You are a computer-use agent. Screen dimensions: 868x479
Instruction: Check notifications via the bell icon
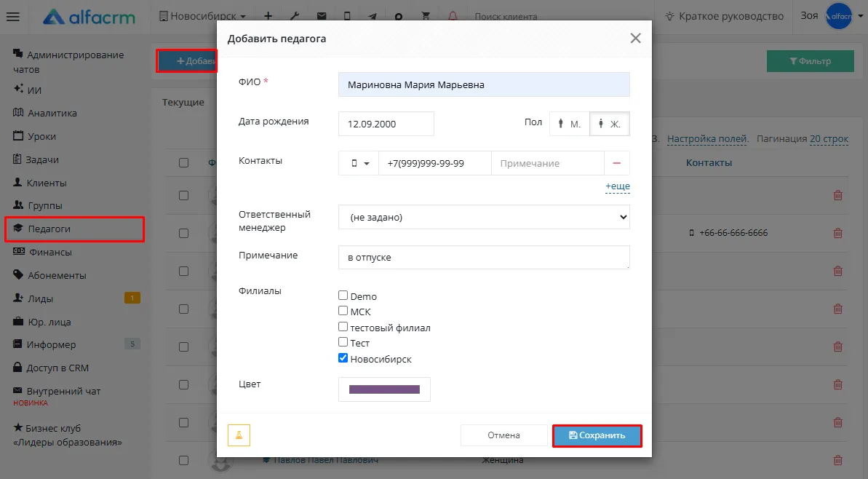point(453,16)
